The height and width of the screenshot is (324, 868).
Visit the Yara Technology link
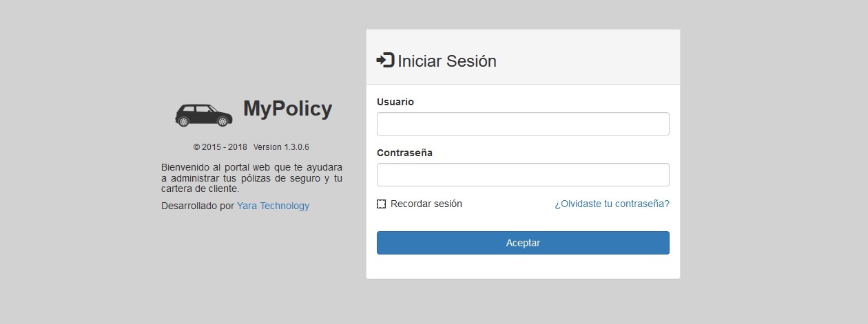coord(273,206)
